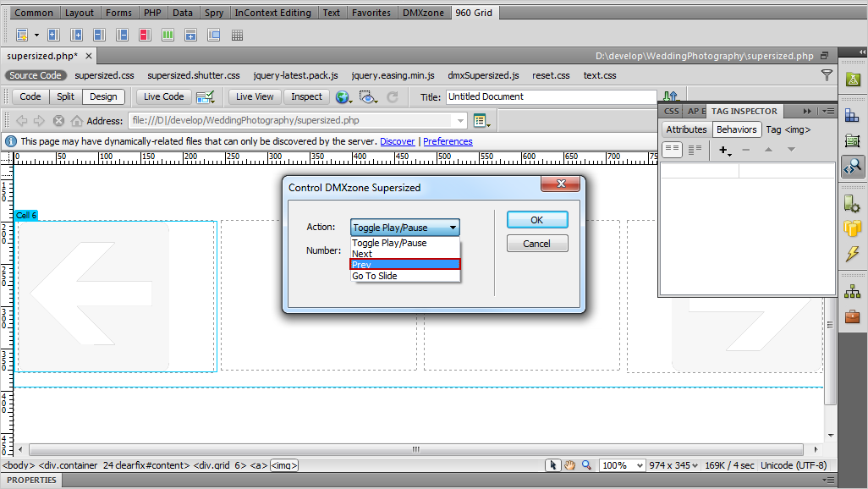Screen dimensions: 868x489
Task: Click the blue blocks icon in side dock
Action: click(853, 115)
